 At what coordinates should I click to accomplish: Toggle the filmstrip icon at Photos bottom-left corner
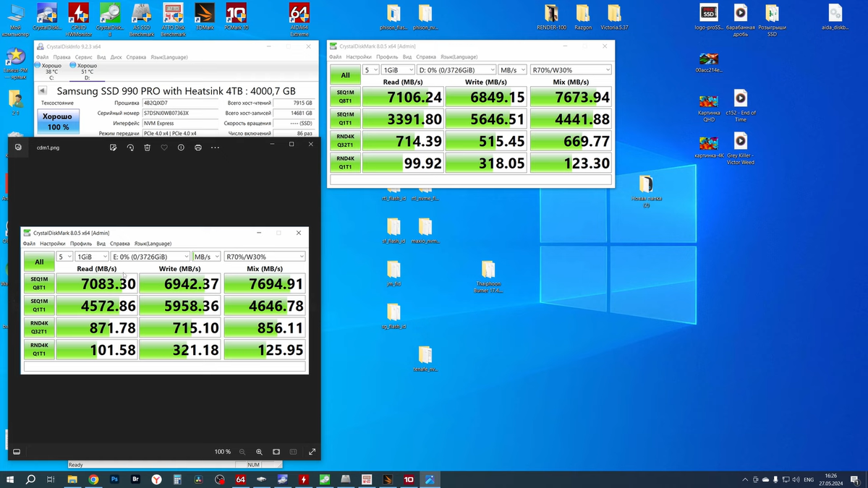(17, 452)
